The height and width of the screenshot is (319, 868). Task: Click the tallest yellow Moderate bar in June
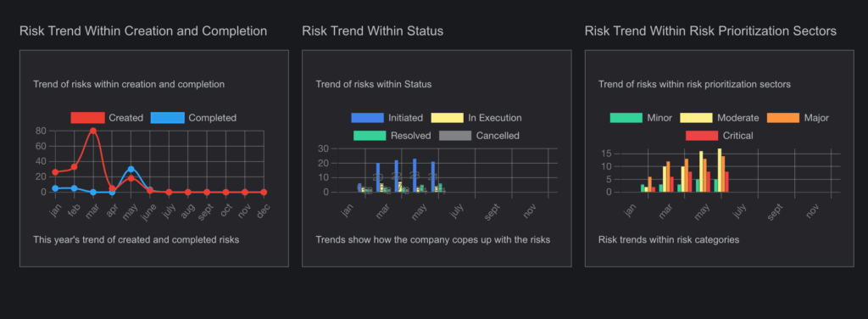click(720, 170)
